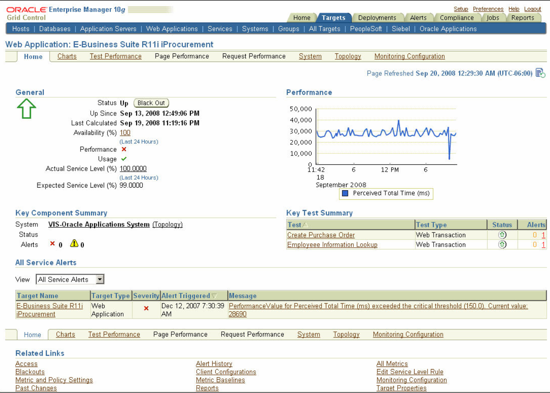The width and height of the screenshot is (550, 393).
Task: Click the Logout link
Action: click(532, 9)
